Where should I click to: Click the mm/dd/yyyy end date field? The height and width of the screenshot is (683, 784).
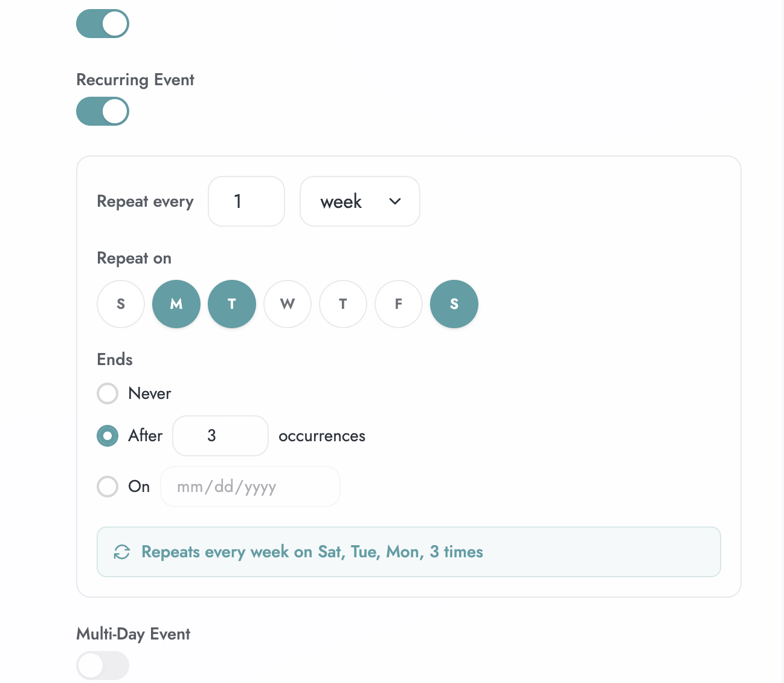(x=250, y=487)
